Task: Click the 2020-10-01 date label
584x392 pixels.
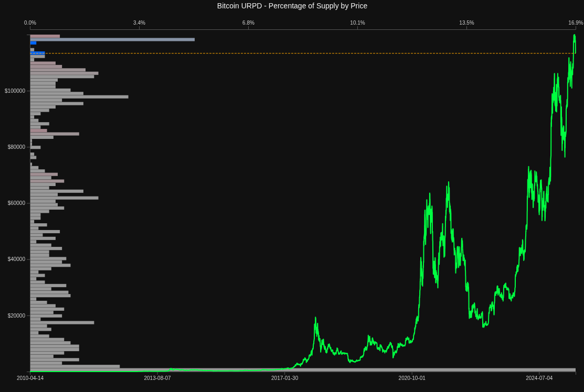Action: pos(412,378)
